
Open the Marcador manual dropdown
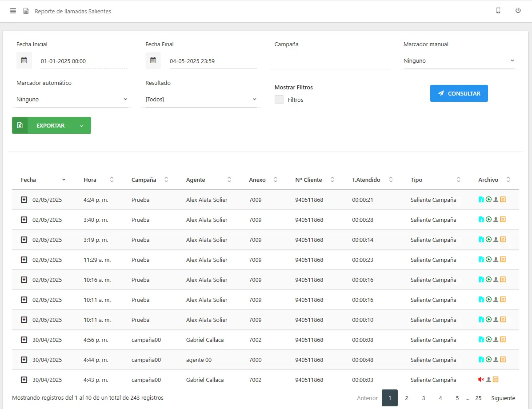coord(459,61)
